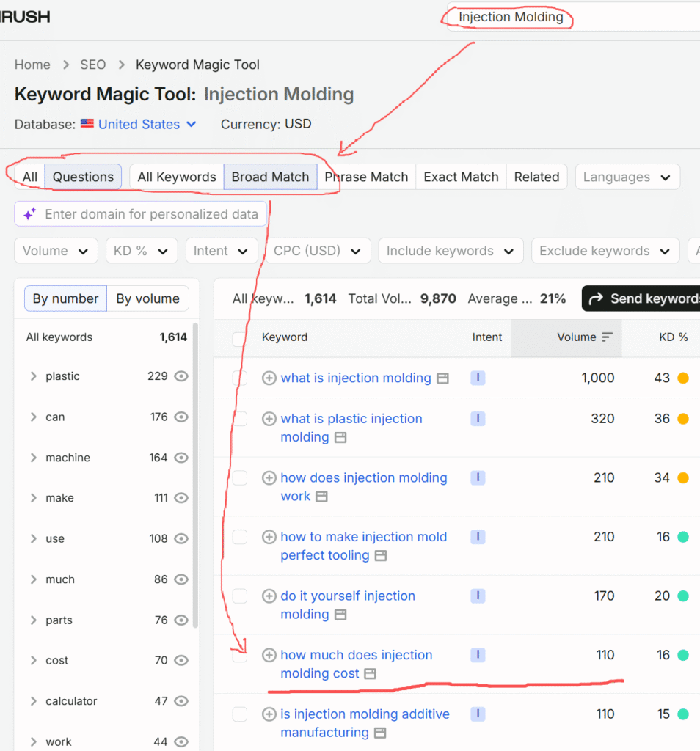Screen dimensions: 700x751
Task: Click the plus icon beside 'how to make injection mold perfect tooling'
Action: 269,537
